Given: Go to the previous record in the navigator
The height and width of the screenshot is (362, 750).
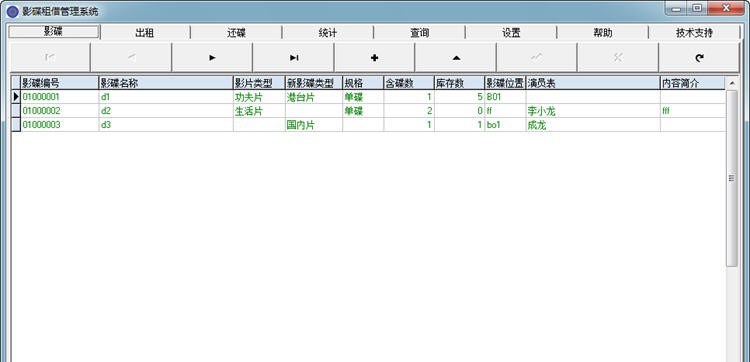Looking at the screenshot, I should [x=131, y=57].
